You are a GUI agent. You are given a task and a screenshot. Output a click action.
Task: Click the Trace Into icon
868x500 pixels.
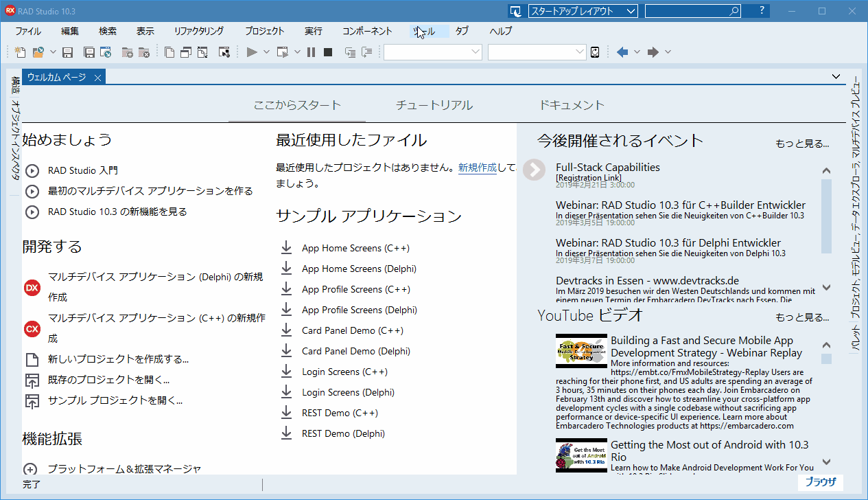coord(350,52)
